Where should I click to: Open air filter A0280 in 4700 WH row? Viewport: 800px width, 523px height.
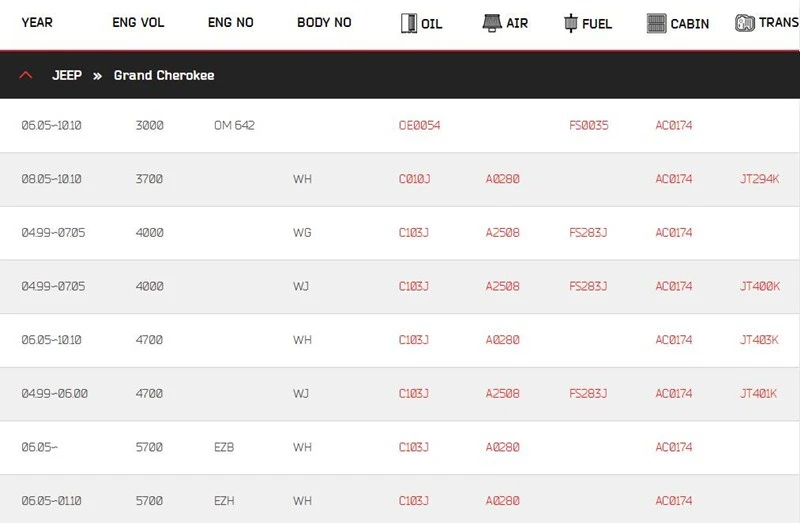[503, 340]
